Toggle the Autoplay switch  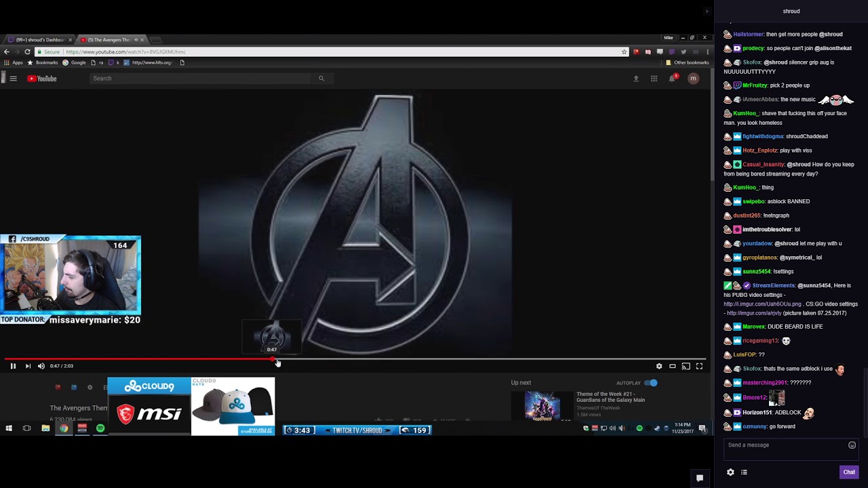click(651, 383)
